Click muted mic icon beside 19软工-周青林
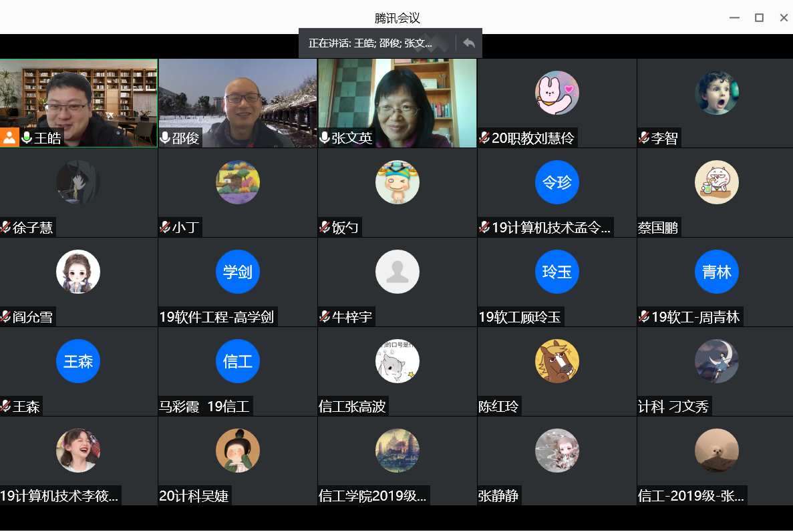Viewport: 793px width, 532px height. click(644, 317)
